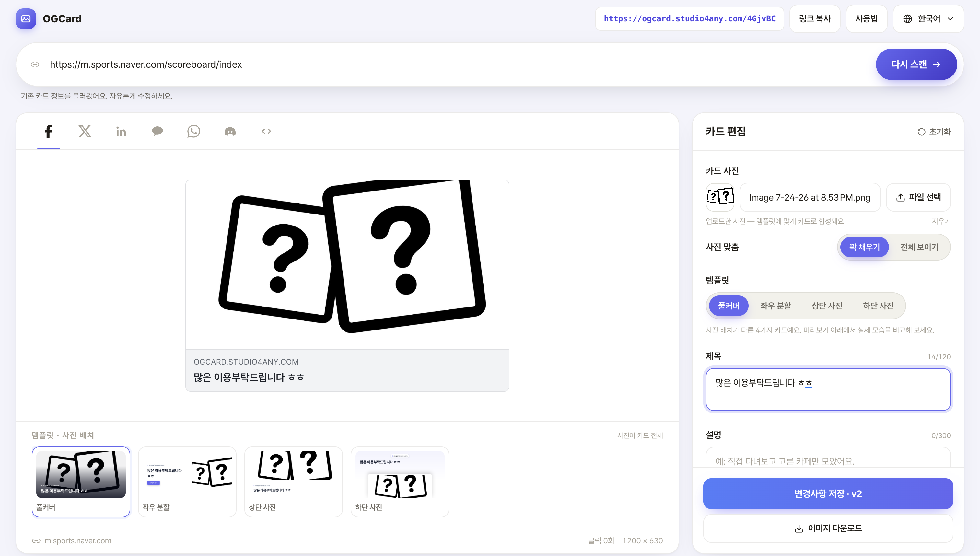The width and height of the screenshot is (980, 556).
Task: Click into the 설명 description field
Action: 828,458
